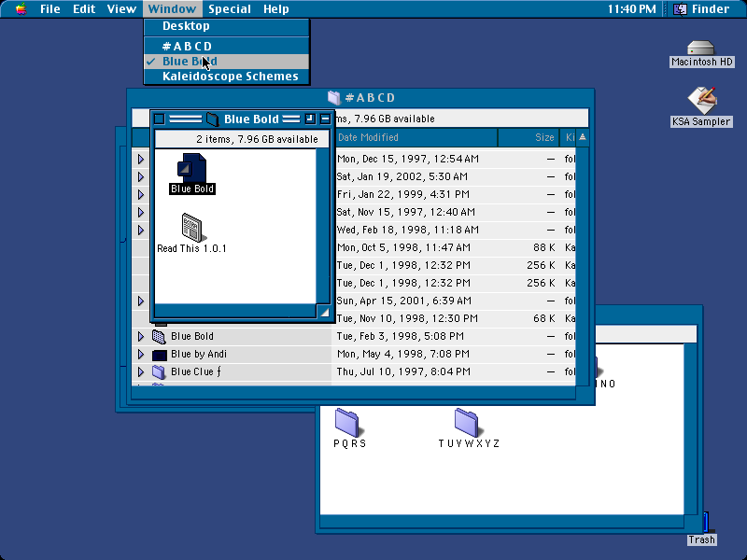Select the Blue by Andi folder icon
Screen dimensions: 747x560
159,355
